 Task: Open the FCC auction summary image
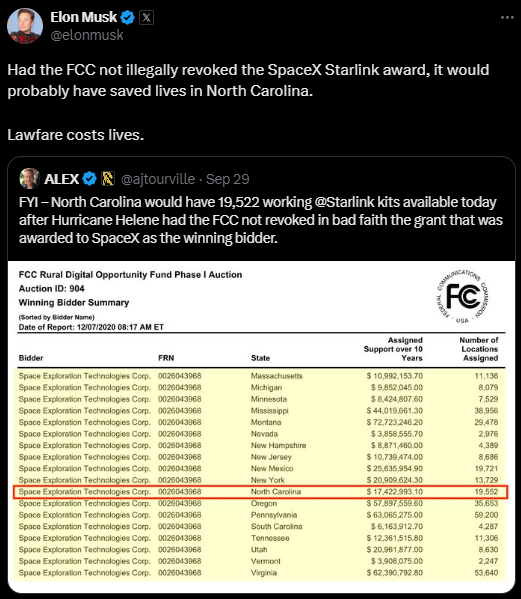261,421
